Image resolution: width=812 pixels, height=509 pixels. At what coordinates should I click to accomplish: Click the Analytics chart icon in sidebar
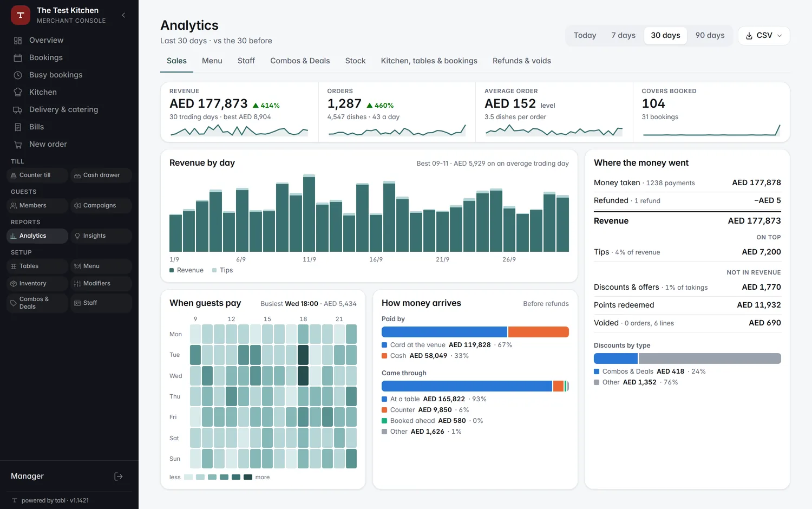14,236
